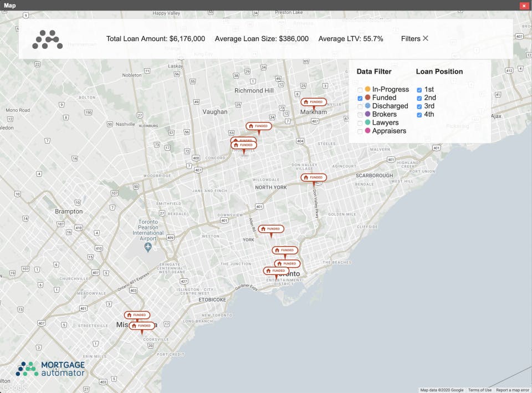This screenshot has height=393, width=532.
Task: Click the FUNDED marker at Don Valley Village
Action: coord(314,177)
